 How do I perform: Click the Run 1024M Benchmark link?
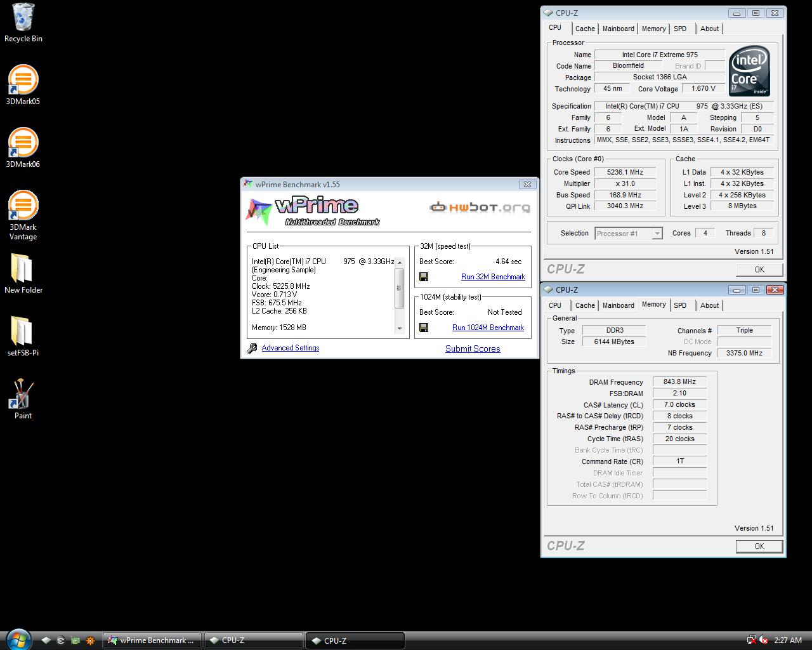tap(488, 328)
